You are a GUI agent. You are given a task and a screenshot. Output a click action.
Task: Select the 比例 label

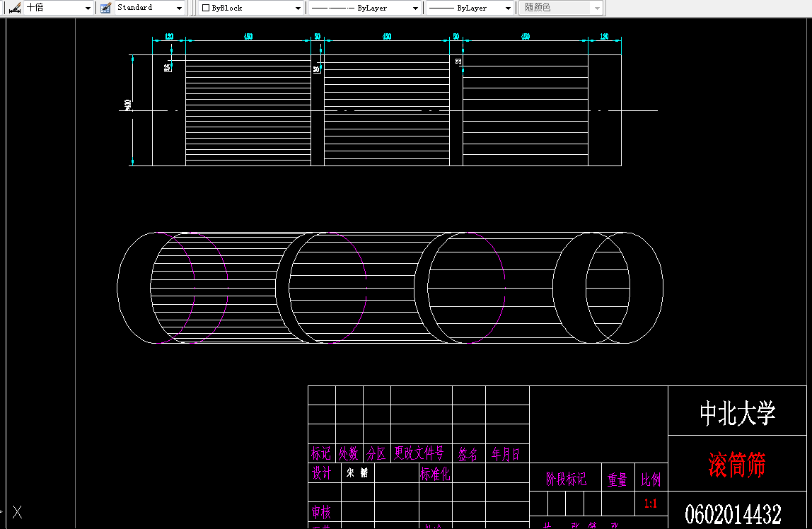(x=651, y=479)
